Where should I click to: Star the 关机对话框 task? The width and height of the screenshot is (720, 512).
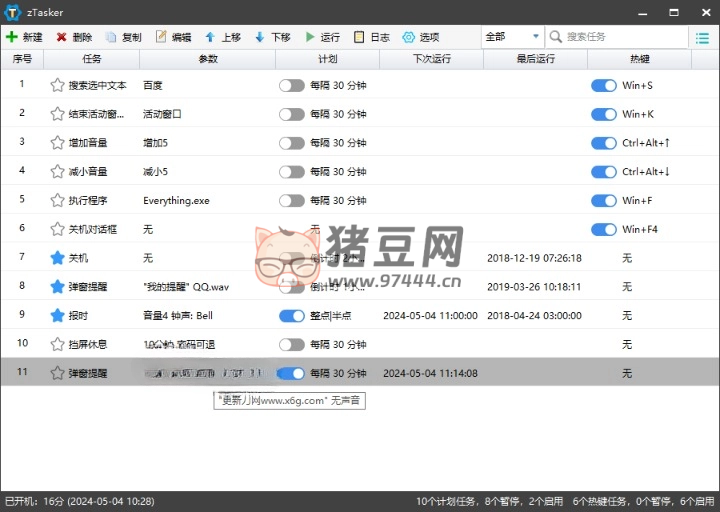(57, 229)
